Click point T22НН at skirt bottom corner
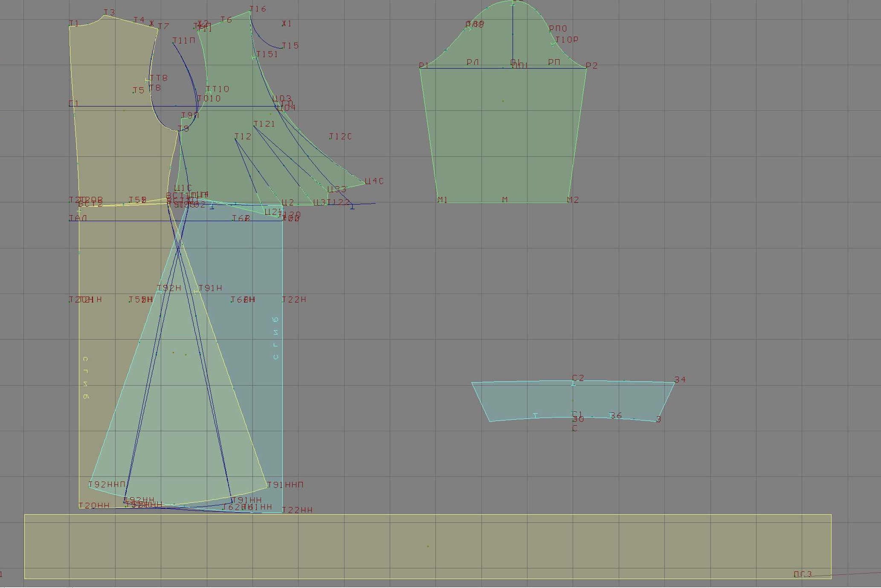This screenshot has height=588, width=881. (x=282, y=512)
